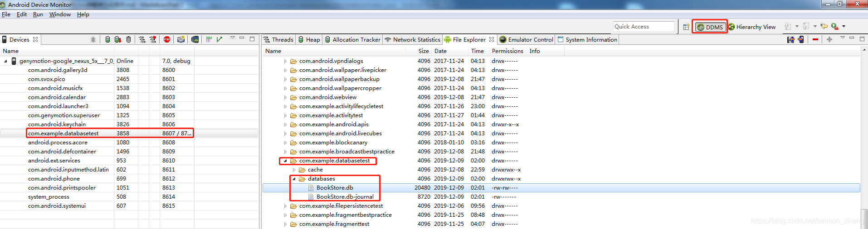
Task: Minimize the File Explorer panel
Action: click(x=852, y=38)
